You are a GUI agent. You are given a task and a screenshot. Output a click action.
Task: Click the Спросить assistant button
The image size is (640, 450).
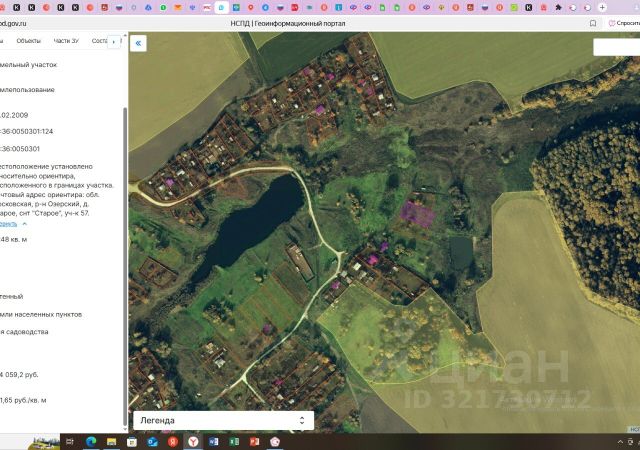coord(624,23)
